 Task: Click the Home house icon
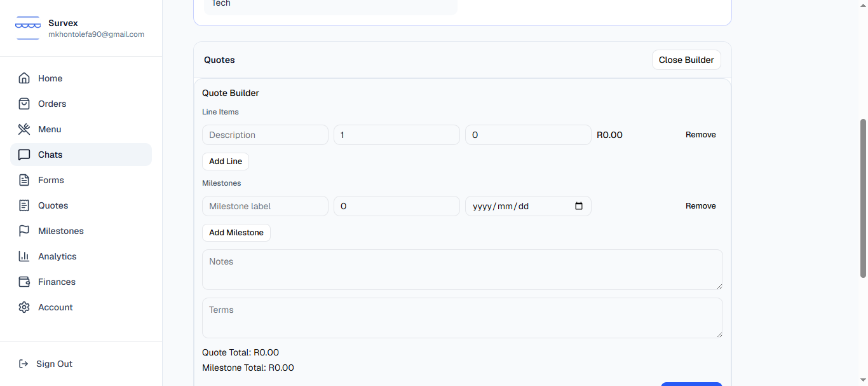tap(24, 78)
